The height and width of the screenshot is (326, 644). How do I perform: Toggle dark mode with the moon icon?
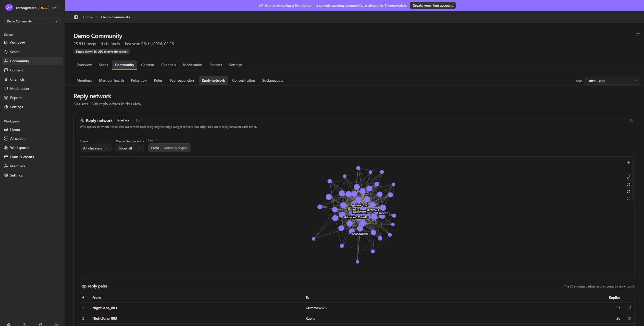24,324
